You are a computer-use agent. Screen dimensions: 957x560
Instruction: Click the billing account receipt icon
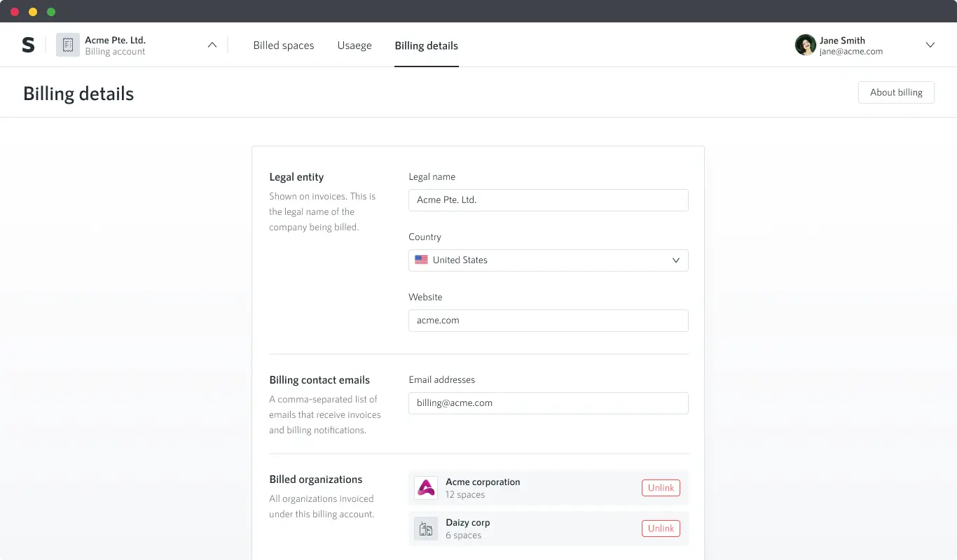coord(68,45)
